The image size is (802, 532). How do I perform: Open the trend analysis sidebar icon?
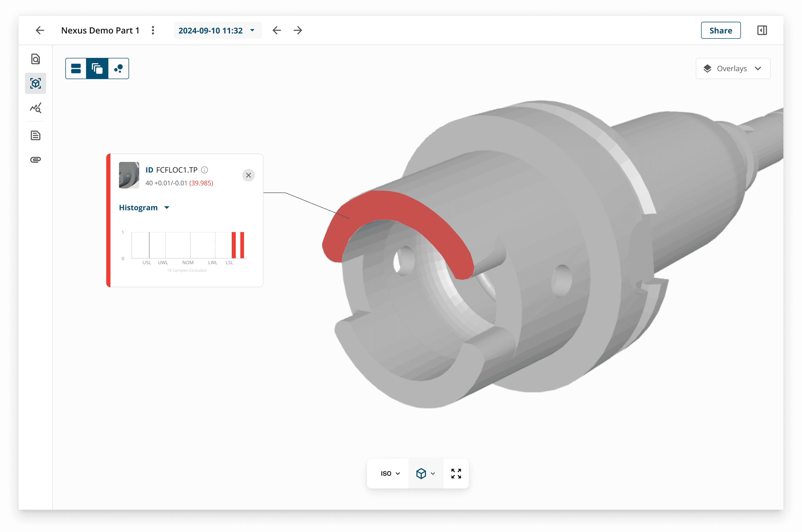36,108
